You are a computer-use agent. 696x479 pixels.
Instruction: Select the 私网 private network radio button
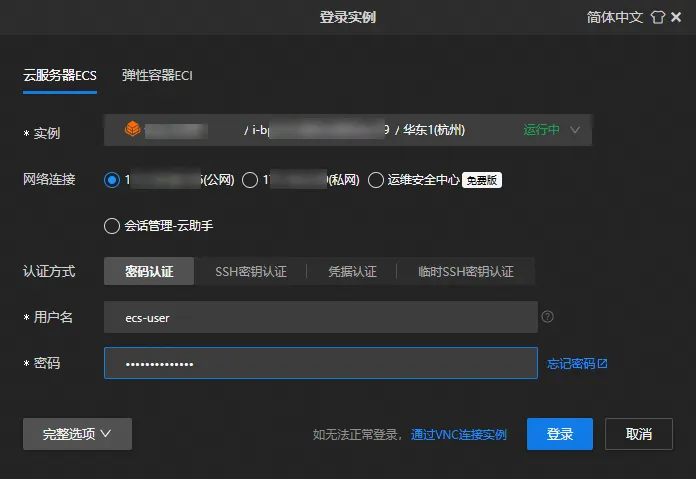tap(250, 180)
